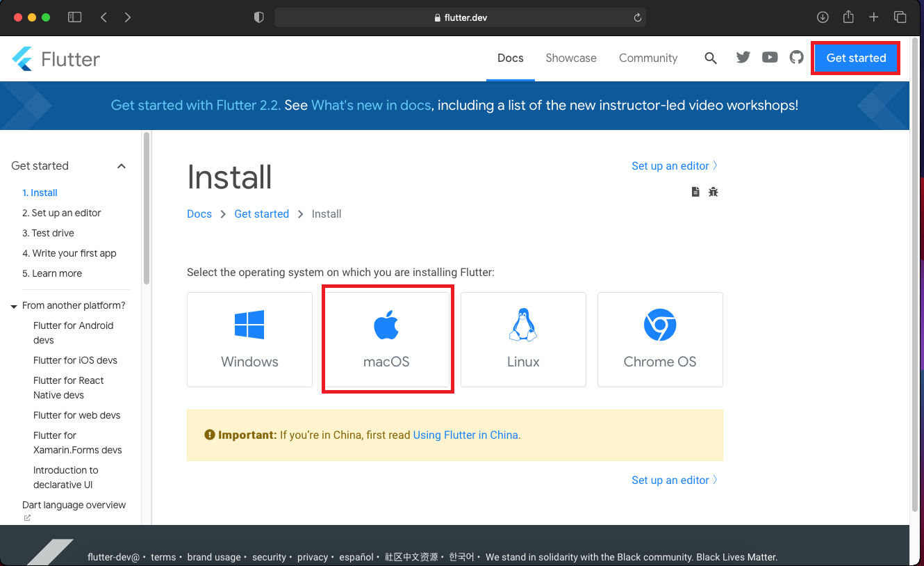This screenshot has width=924, height=566.
Task: Open the Docs tab in navigation
Action: tap(511, 58)
